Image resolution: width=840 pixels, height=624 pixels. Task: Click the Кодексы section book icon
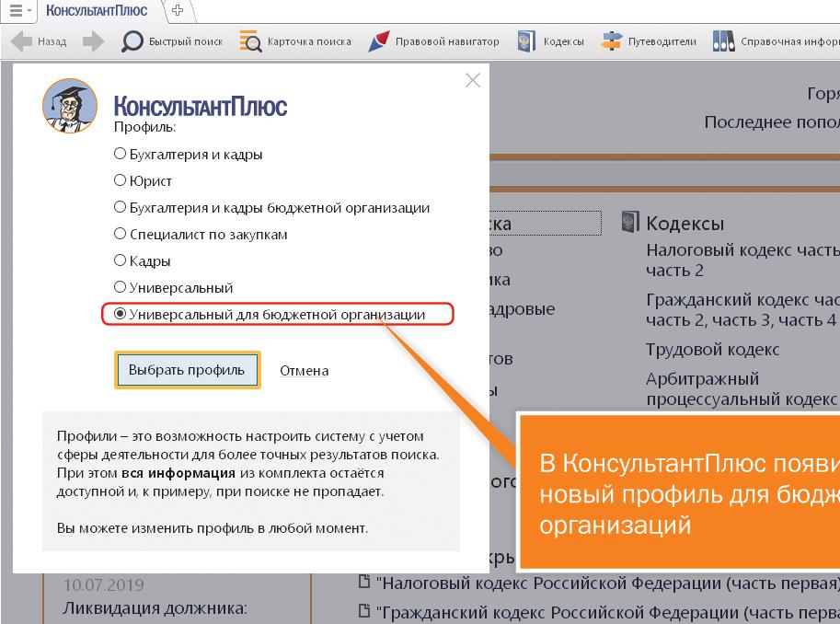tap(630, 222)
